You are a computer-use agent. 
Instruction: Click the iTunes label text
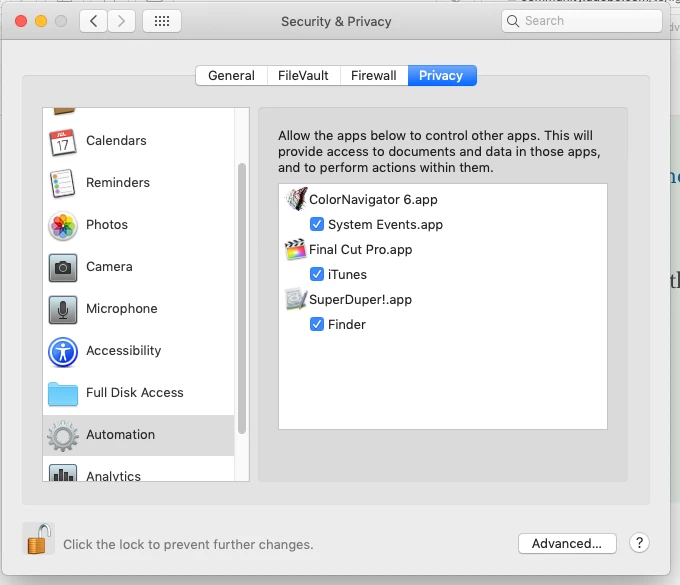pos(347,275)
